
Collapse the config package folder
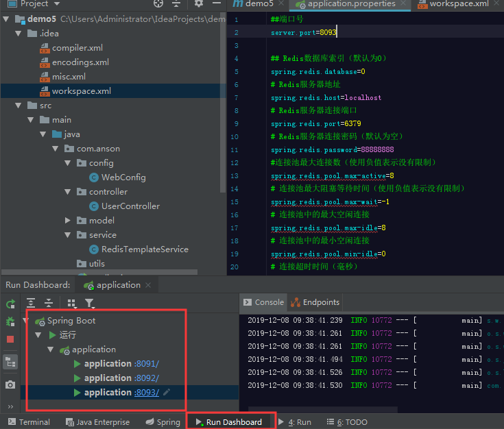click(x=68, y=163)
